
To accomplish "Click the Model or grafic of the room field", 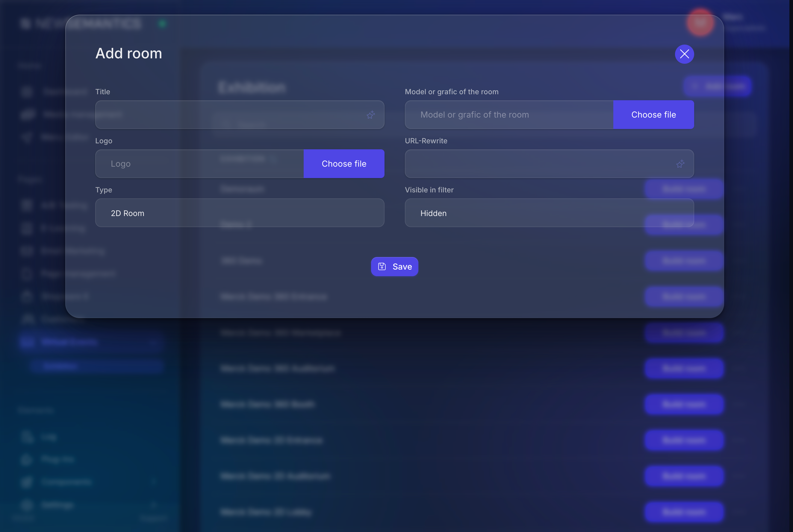I will [x=509, y=115].
